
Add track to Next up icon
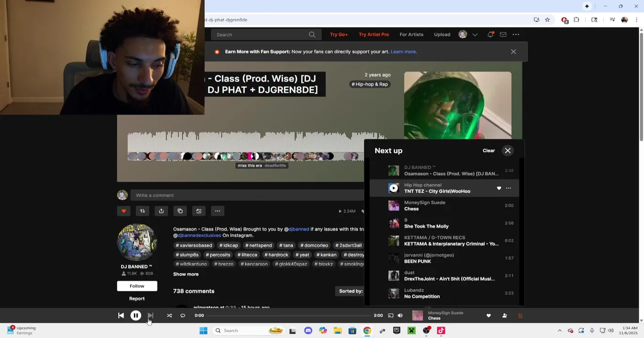199,211
